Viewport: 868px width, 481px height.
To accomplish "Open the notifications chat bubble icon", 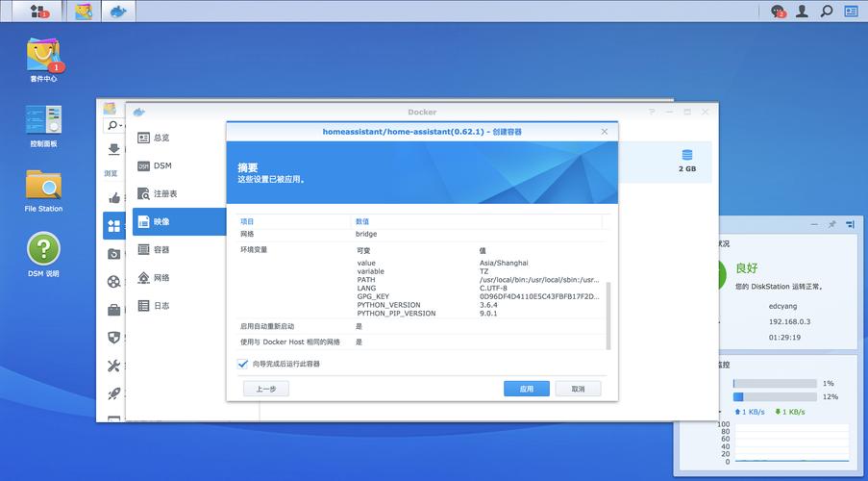I will 779,12.
